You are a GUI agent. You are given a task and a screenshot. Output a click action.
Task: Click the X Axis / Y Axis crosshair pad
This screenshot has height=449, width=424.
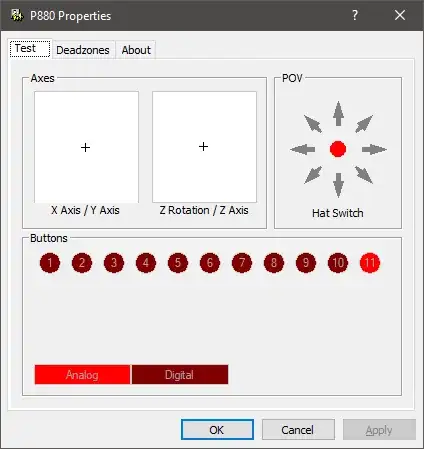tap(86, 147)
